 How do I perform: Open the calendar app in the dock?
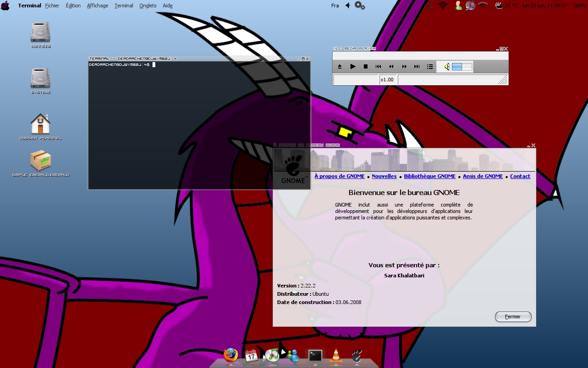pyautogui.click(x=251, y=355)
